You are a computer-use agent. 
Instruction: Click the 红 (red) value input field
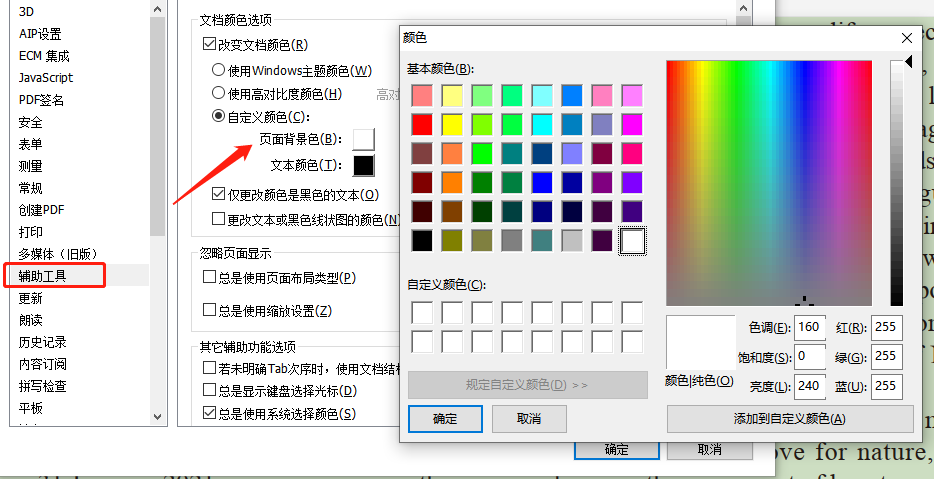[886, 328]
